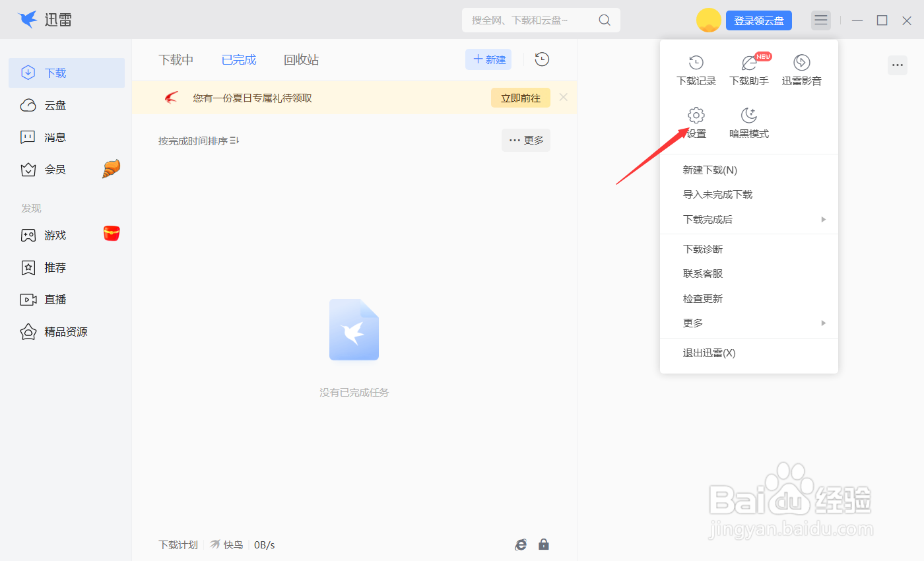This screenshot has height=561, width=924.
Task: Launch 迅雷影音 player from the menu
Action: pos(802,70)
